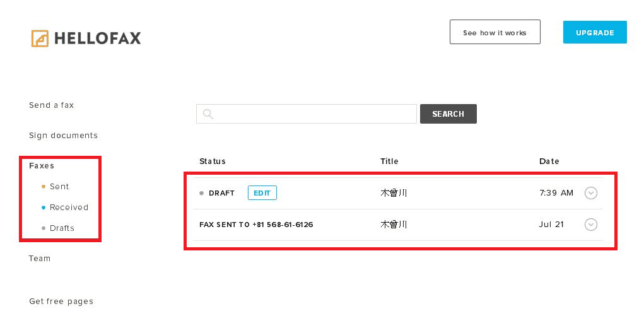The height and width of the screenshot is (328, 644).
Task: Click the orange dot beside Sent
Action: [43, 187]
